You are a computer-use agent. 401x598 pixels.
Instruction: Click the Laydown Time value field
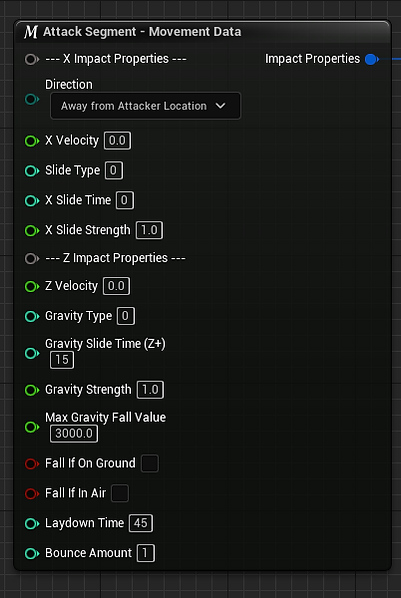141,523
